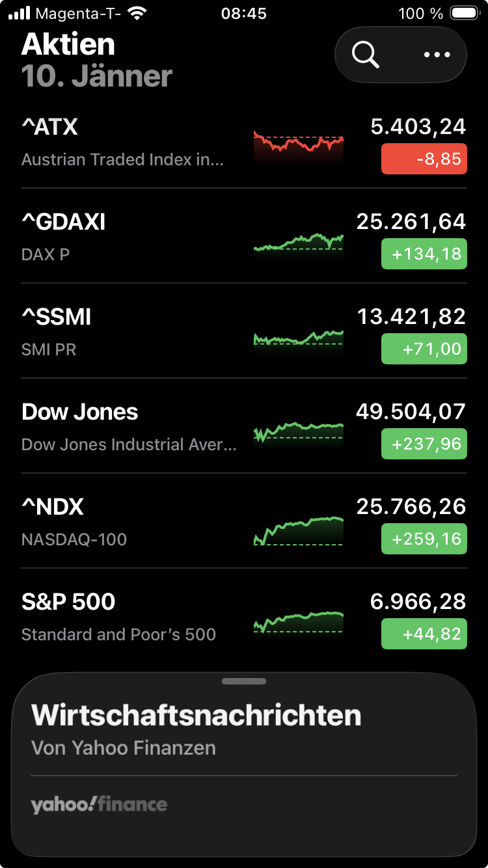Tap the Aktien page title
This screenshot has width=488, height=868.
(x=68, y=44)
